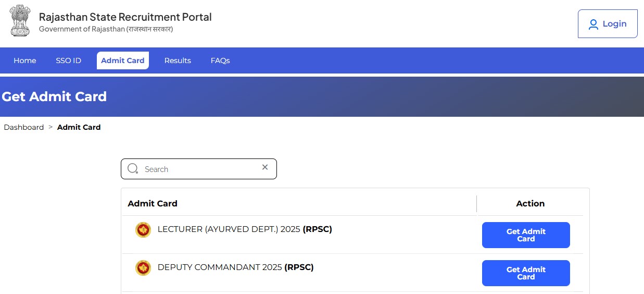Open the Home menu item
This screenshot has width=644, height=294.
(25, 60)
